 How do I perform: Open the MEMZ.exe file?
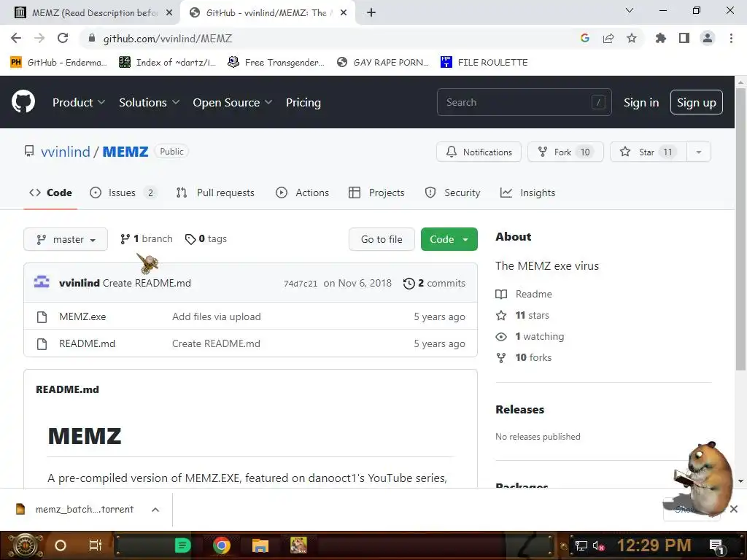[x=82, y=316]
